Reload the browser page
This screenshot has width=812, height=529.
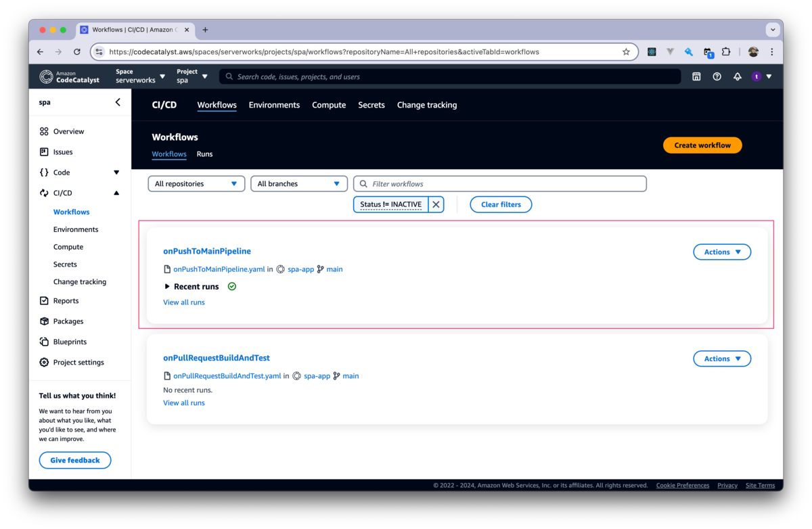(76, 51)
